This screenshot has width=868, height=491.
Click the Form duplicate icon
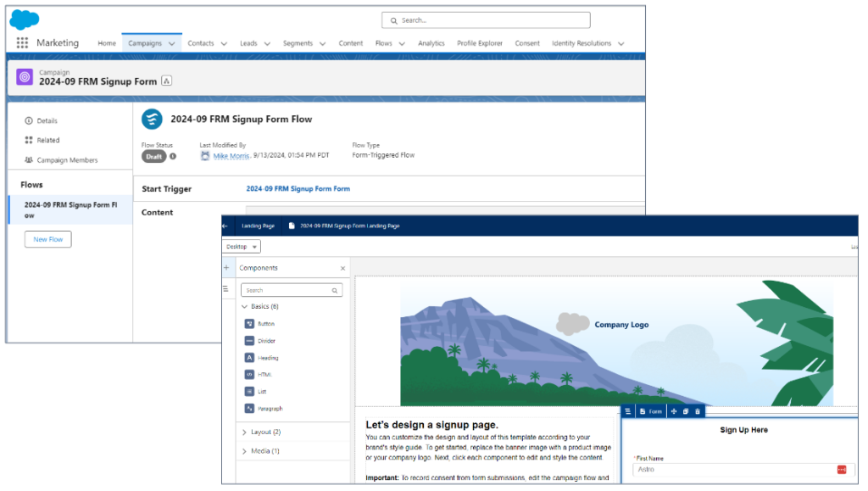coord(686,411)
